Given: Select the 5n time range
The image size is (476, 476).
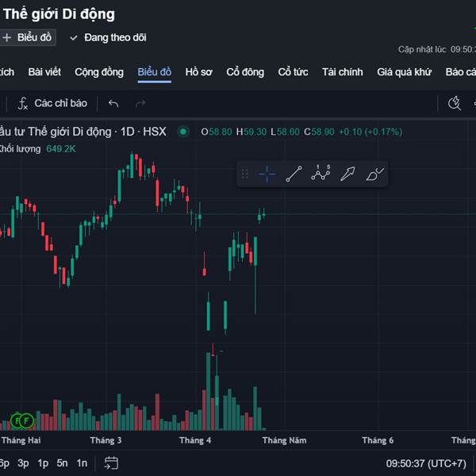Looking at the screenshot, I should 62,463.
